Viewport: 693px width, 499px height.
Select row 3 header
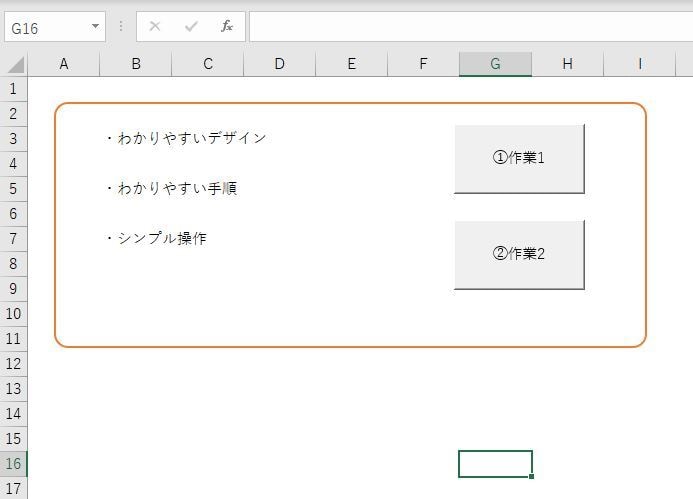click(x=13, y=139)
